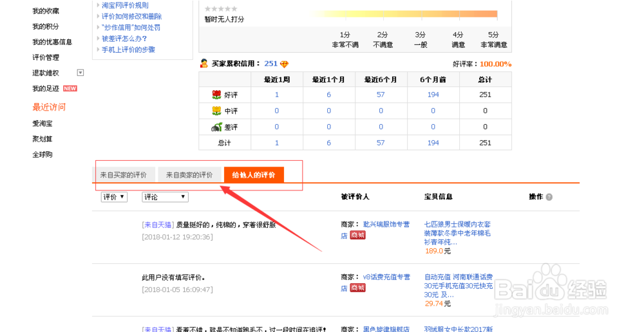Open 手机上评价的步骤 help link
644x332 pixels.
[129, 50]
